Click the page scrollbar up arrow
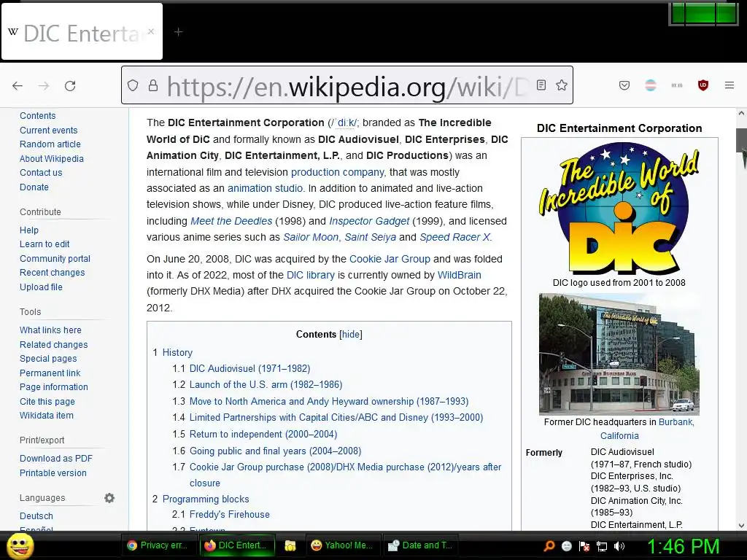The image size is (747, 560). coord(741,114)
